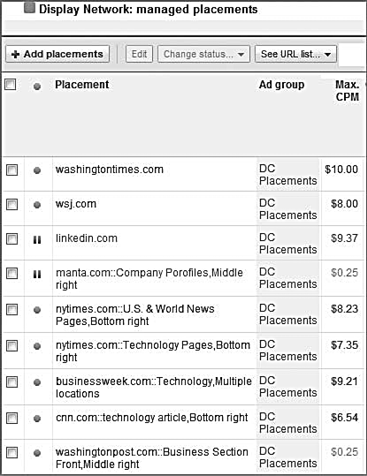Click the Edit button
The width and height of the screenshot is (367, 476).
coord(139,54)
